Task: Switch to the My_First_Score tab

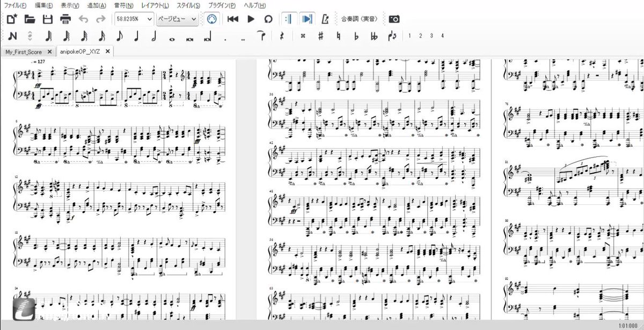Action: tap(24, 52)
